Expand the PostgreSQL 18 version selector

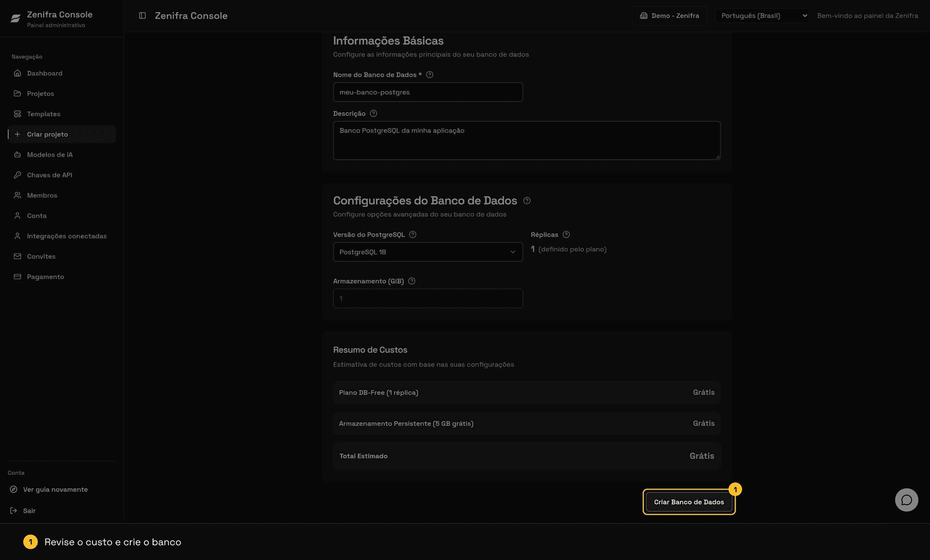(x=428, y=252)
